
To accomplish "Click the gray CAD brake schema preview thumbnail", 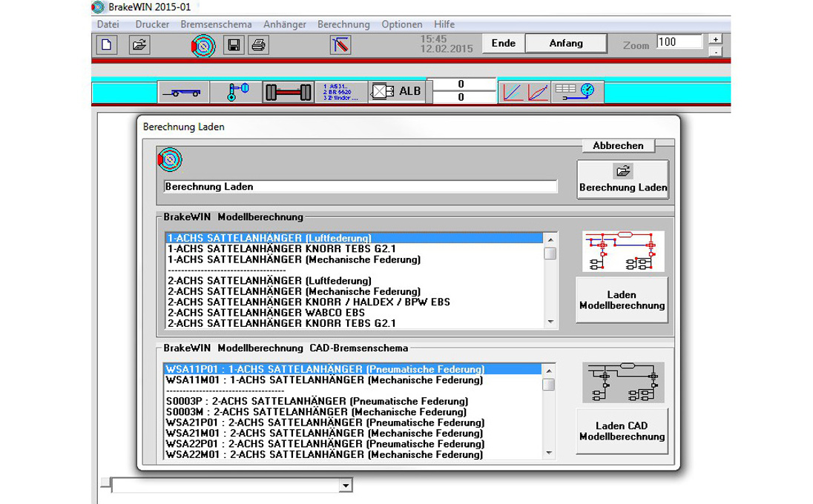I will [623, 382].
